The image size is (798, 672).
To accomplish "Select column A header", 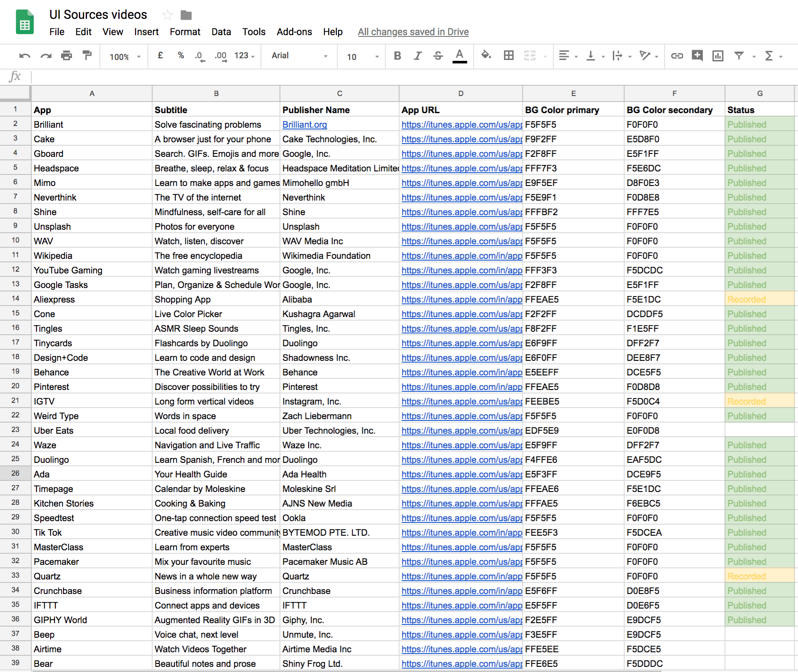I will coord(92,93).
